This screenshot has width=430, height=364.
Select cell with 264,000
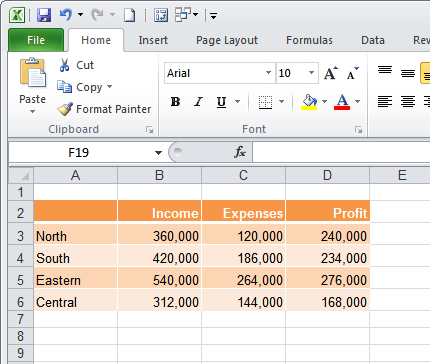click(244, 278)
